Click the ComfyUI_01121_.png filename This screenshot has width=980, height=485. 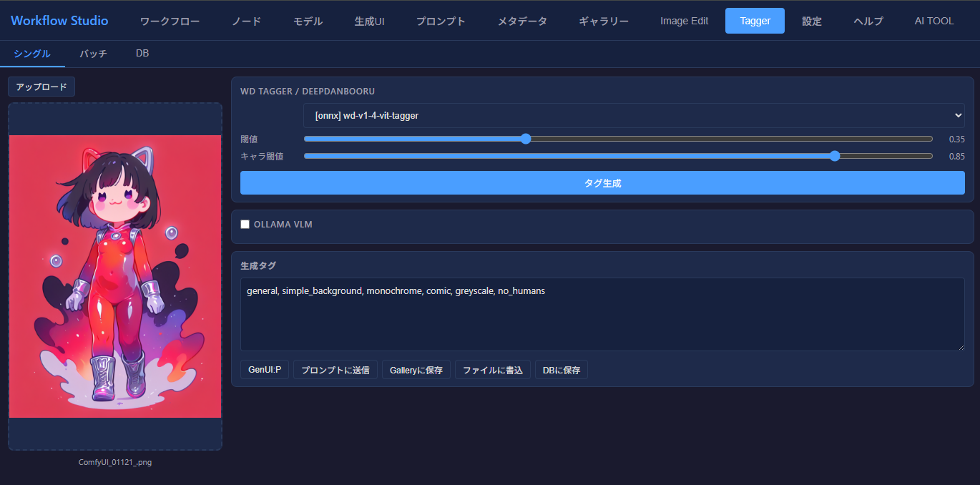coord(115,462)
